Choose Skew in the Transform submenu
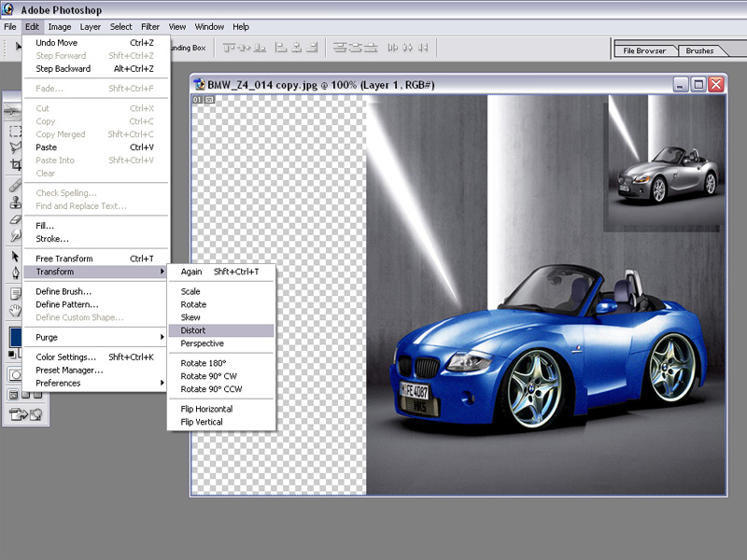 click(221, 317)
